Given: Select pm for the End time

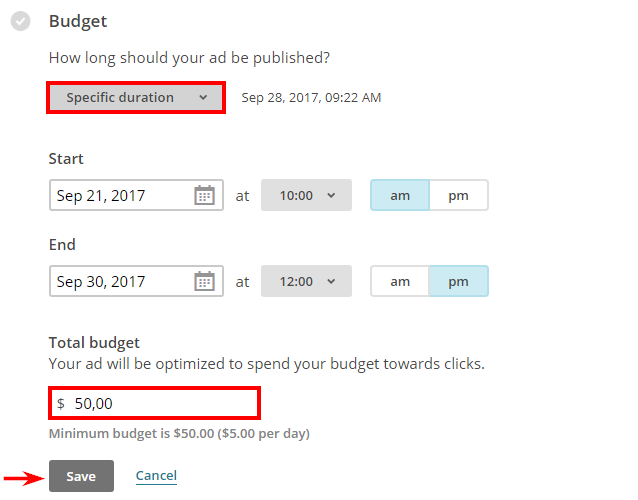Looking at the screenshot, I should [459, 281].
